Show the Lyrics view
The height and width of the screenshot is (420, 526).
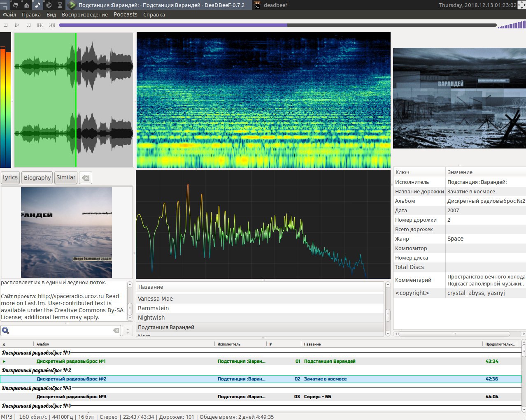pos(10,178)
